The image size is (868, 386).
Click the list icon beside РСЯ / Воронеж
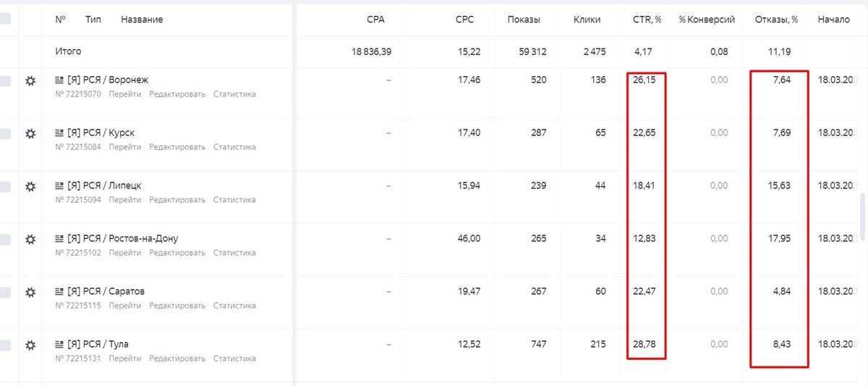59,80
